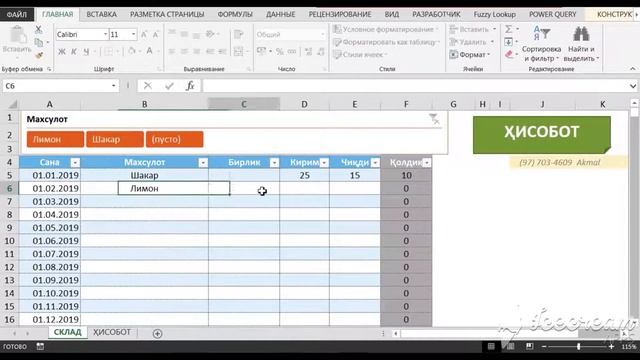This screenshot has width=640, height=360.
Task: Click the green ҲИСОБОТ button
Action: (542, 134)
